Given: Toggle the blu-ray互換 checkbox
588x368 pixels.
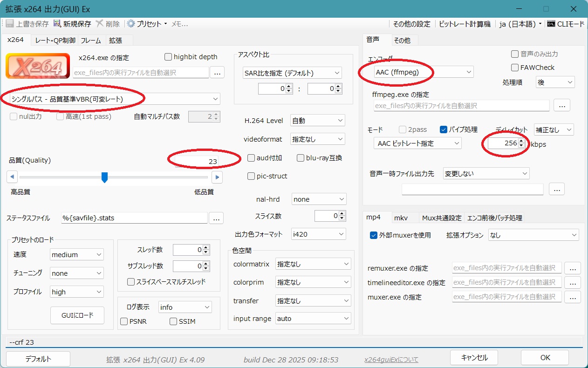Looking at the screenshot, I should pos(301,158).
